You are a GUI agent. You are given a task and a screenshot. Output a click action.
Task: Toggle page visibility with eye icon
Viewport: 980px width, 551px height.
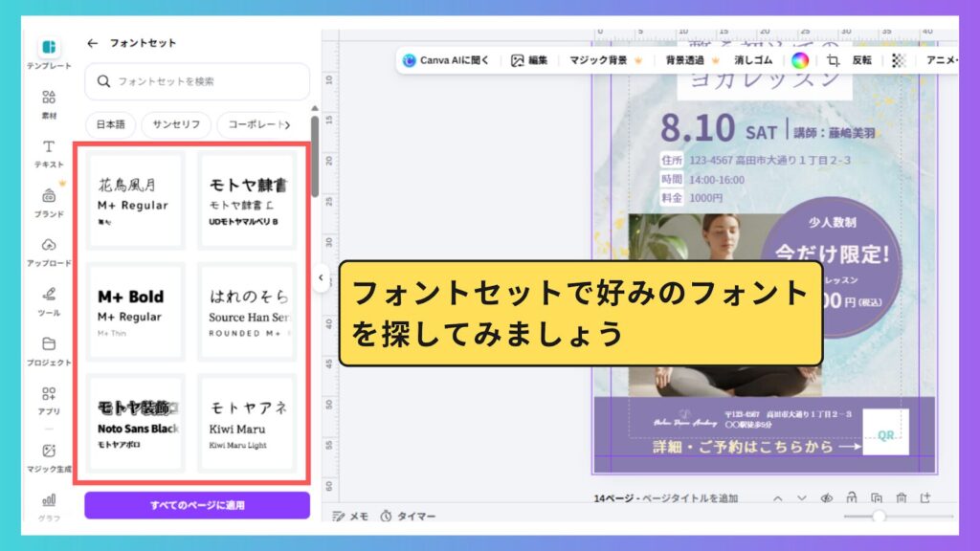click(827, 498)
